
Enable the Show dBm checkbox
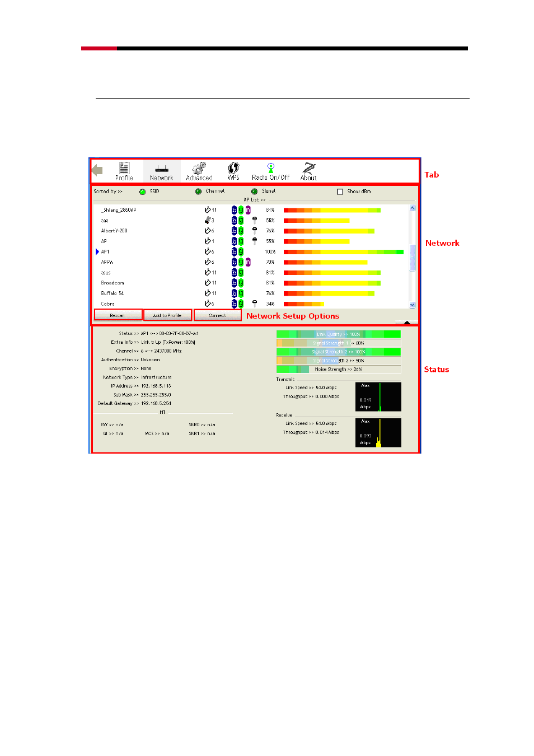pyautogui.click(x=340, y=192)
